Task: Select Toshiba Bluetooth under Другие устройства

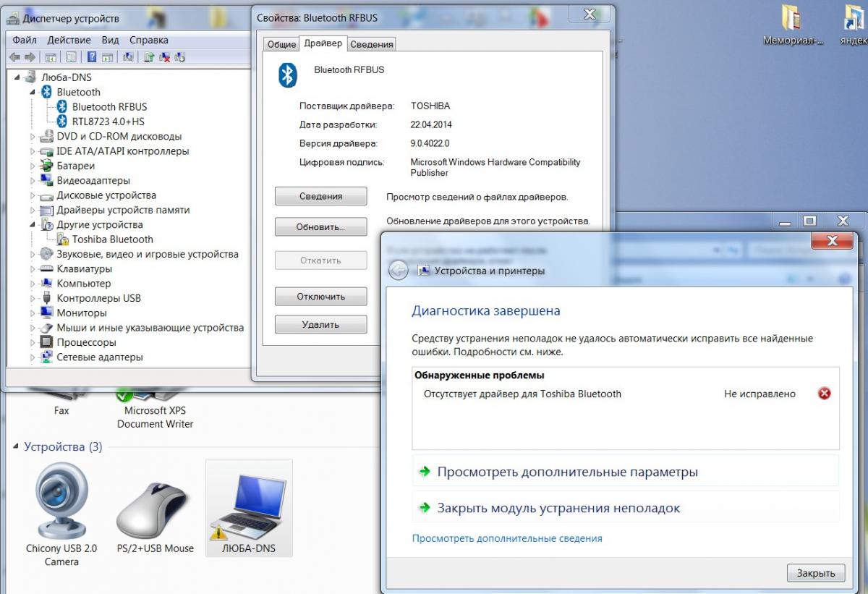Action: pos(112,239)
